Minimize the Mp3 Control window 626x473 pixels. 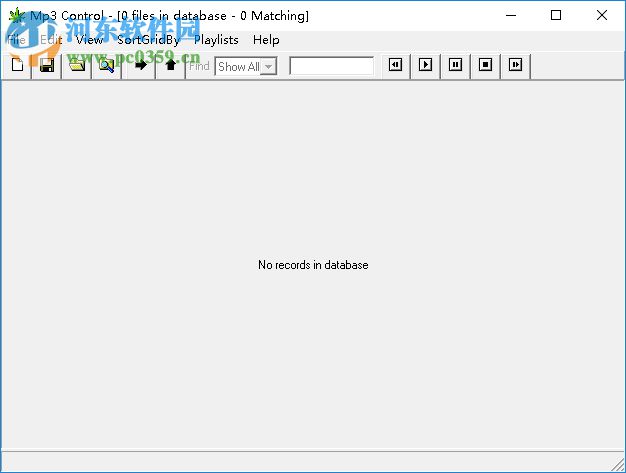[x=511, y=16]
